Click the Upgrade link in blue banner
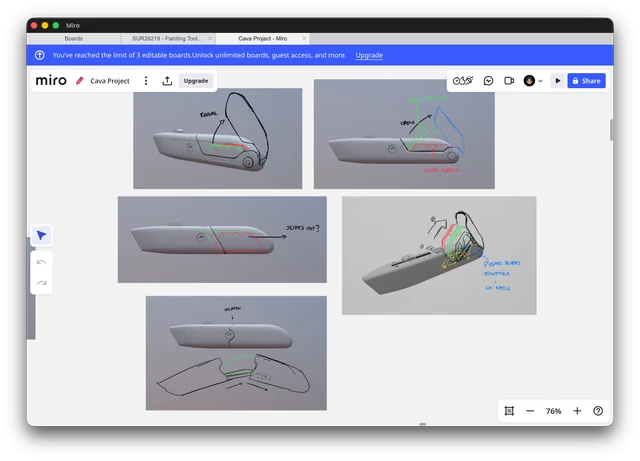Screen dimensions: 640x461 tap(369, 55)
